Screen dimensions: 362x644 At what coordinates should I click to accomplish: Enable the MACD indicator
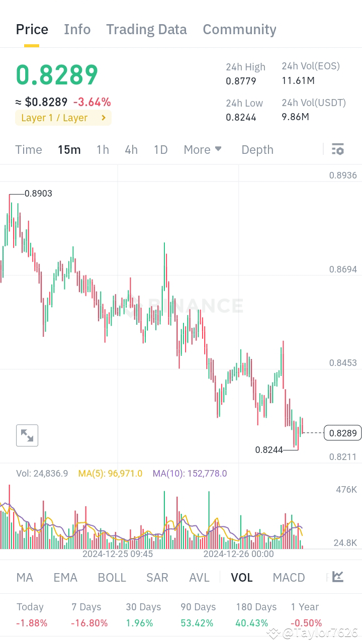point(289,577)
